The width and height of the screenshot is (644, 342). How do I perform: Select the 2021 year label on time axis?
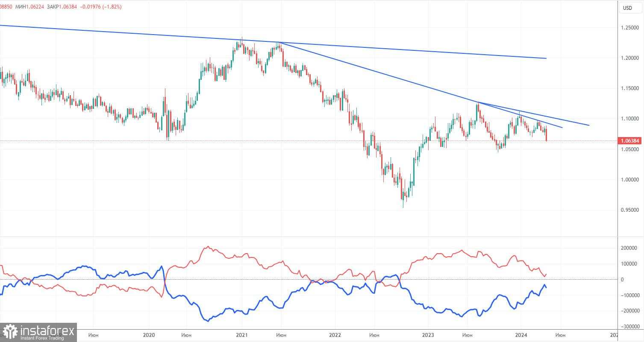(241, 335)
